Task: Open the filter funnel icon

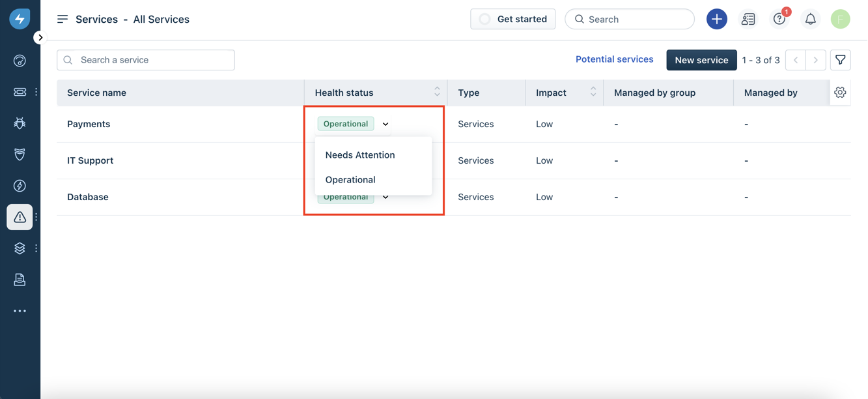Action: (841, 60)
